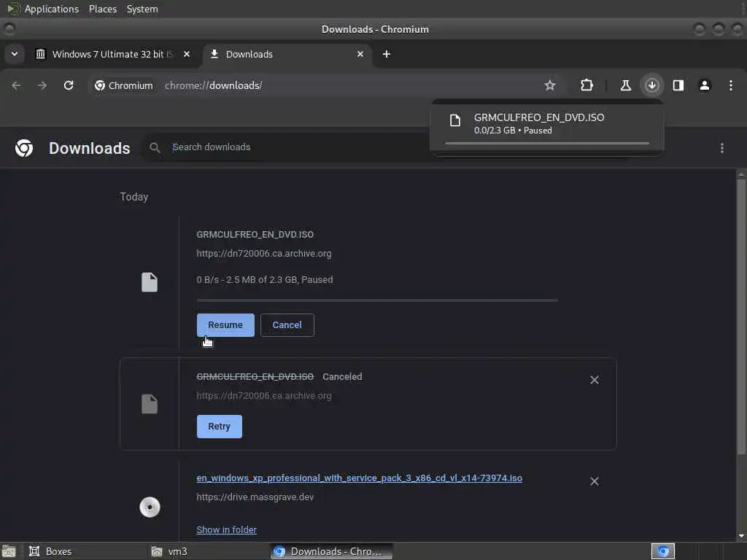Click the workspace switcher in bottom panel
The image size is (747, 560).
[662, 551]
